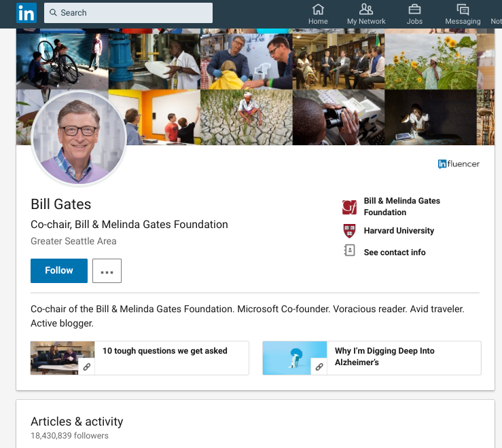The width and height of the screenshot is (502, 448).
Task: Click the Bill Gates name heading
Action: tap(61, 204)
